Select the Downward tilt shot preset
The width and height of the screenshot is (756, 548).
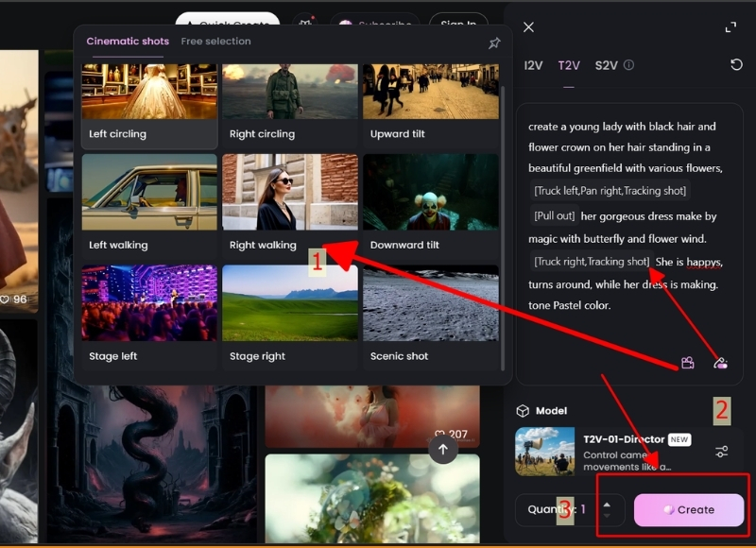click(431, 204)
